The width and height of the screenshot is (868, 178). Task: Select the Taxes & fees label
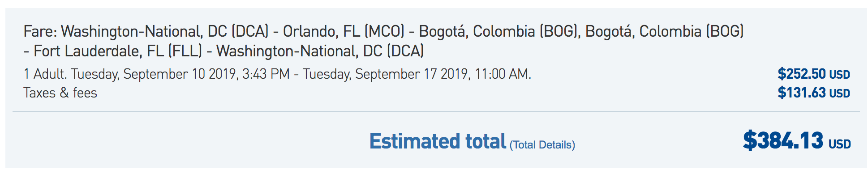click(60, 93)
